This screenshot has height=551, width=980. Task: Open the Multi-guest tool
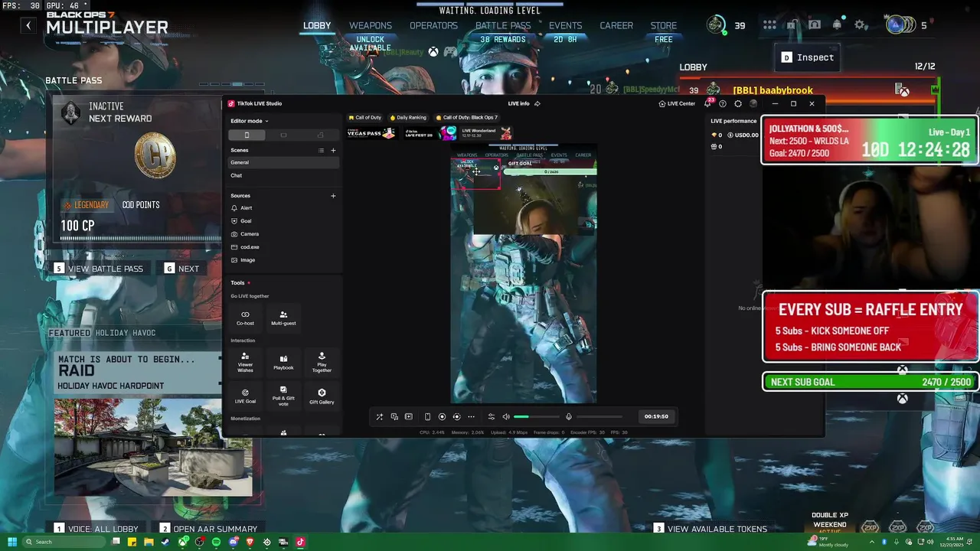pyautogui.click(x=283, y=318)
